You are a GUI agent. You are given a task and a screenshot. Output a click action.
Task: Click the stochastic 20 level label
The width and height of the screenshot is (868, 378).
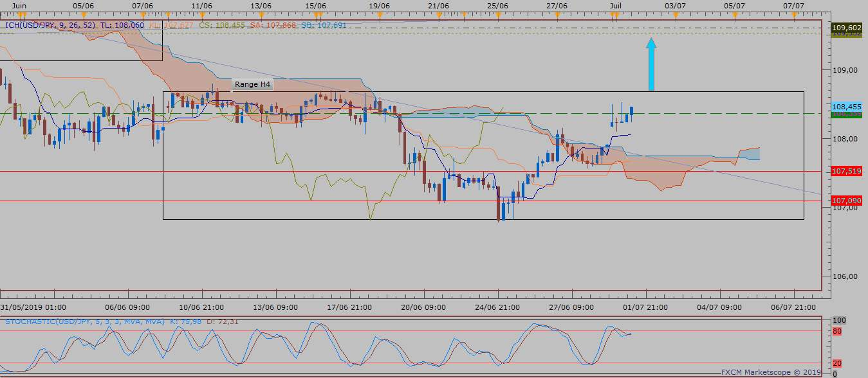pyautogui.click(x=838, y=363)
